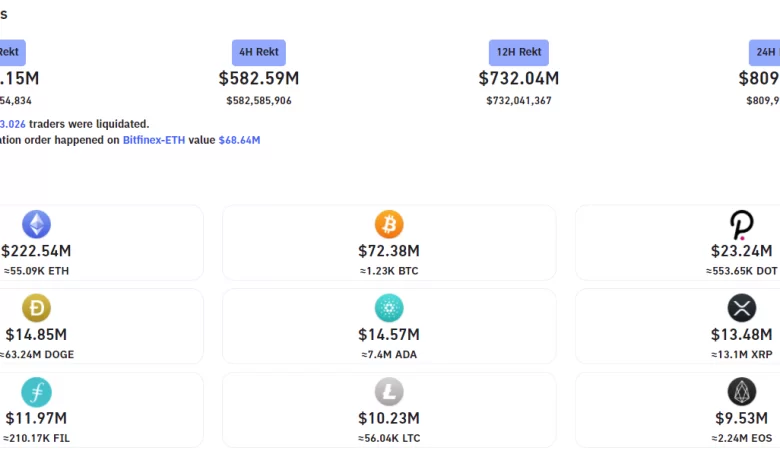Click the Bitcoin coin icon

(x=389, y=224)
